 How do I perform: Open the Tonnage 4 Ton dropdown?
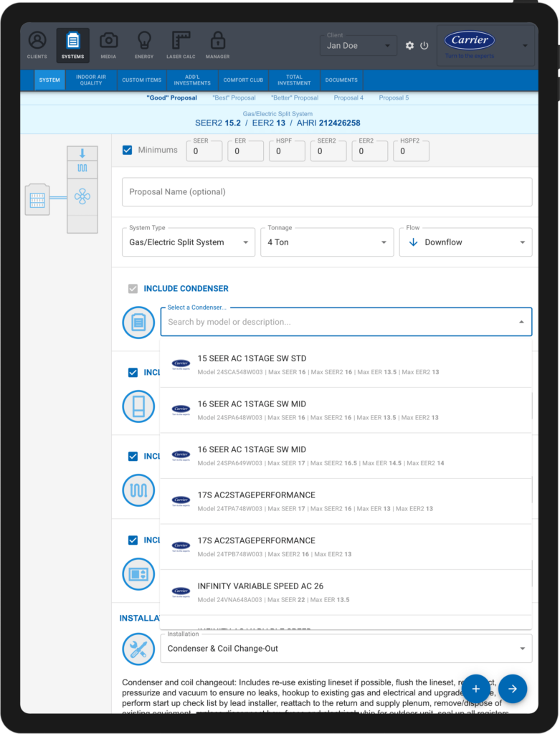tap(327, 242)
